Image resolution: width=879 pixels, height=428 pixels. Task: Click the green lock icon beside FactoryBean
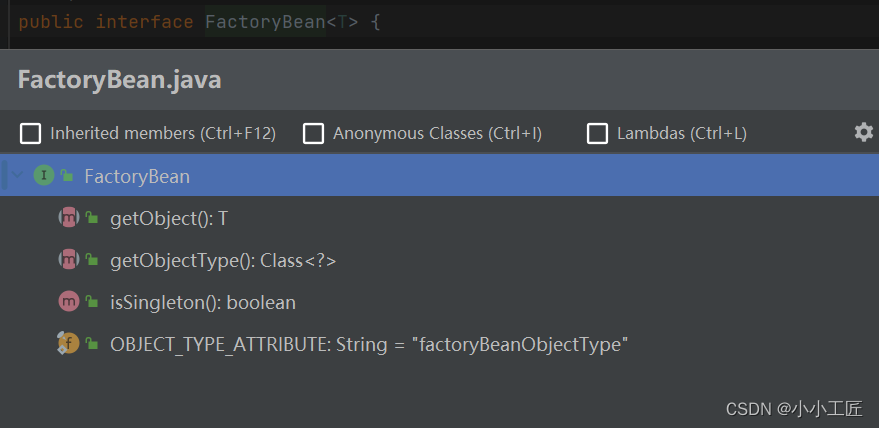[67, 176]
